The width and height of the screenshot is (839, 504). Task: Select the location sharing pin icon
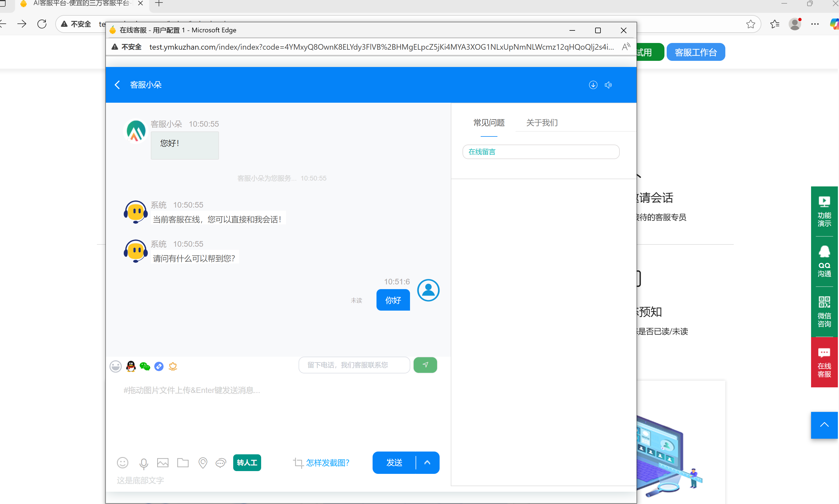(203, 463)
